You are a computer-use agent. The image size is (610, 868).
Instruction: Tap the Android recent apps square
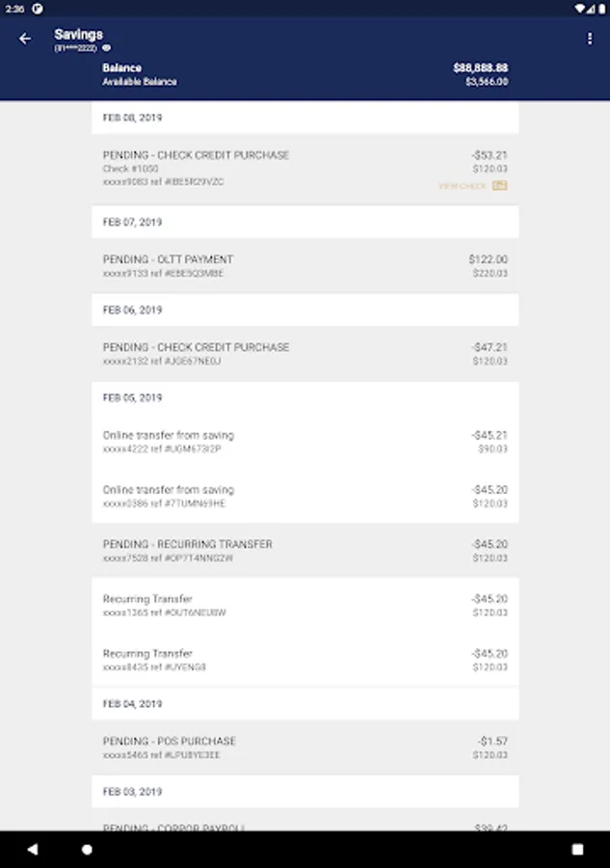(x=577, y=850)
